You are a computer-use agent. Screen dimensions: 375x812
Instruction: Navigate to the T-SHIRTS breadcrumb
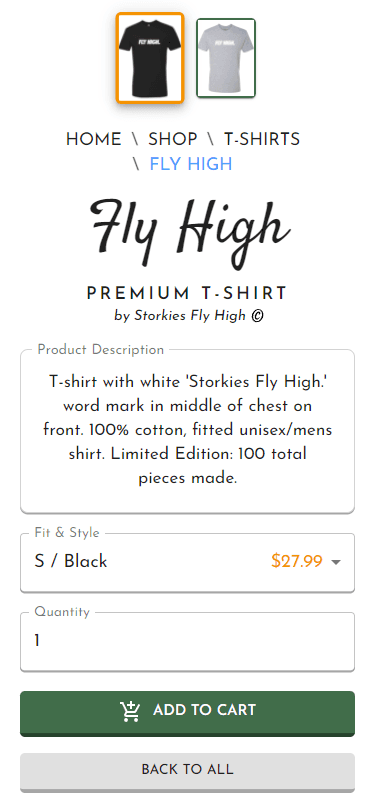pyautogui.click(x=262, y=139)
